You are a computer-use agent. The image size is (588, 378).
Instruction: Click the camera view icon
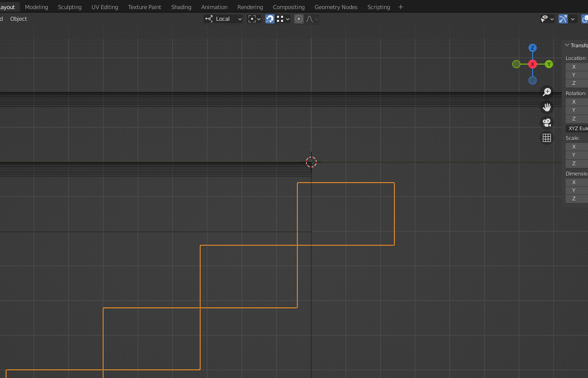click(x=546, y=123)
